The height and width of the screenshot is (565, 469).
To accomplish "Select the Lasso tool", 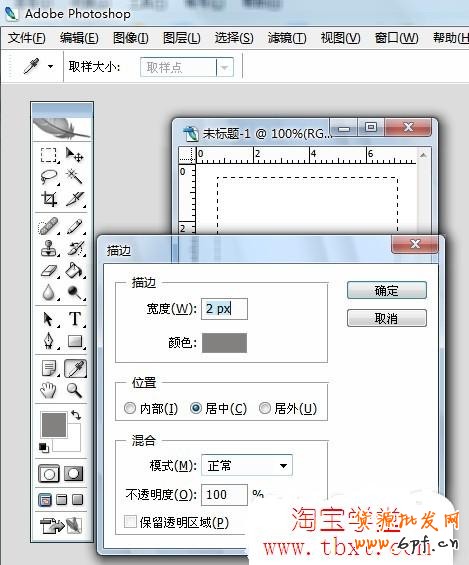I will pyautogui.click(x=49, y=177).
